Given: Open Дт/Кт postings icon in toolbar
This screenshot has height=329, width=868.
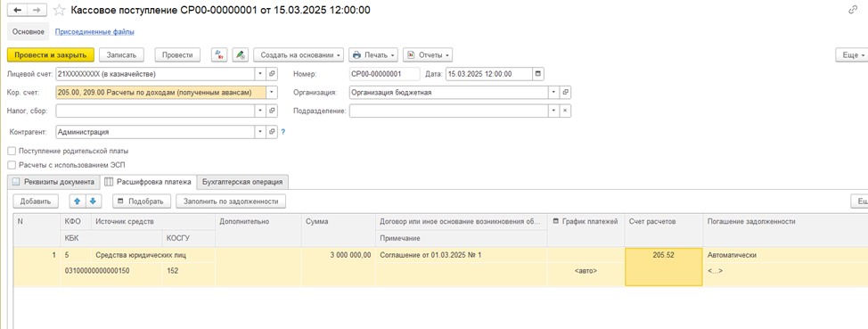Looking at the screenshot, I should point(220,55).
